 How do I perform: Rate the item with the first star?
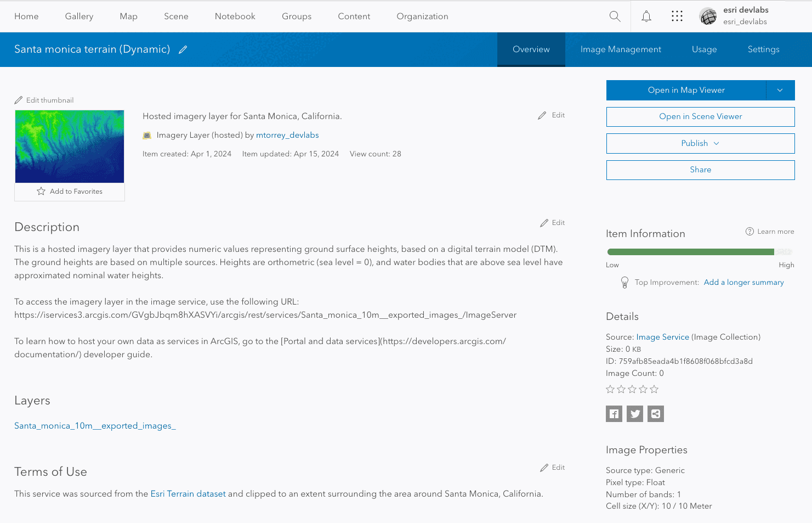click(x=610, y=389)
